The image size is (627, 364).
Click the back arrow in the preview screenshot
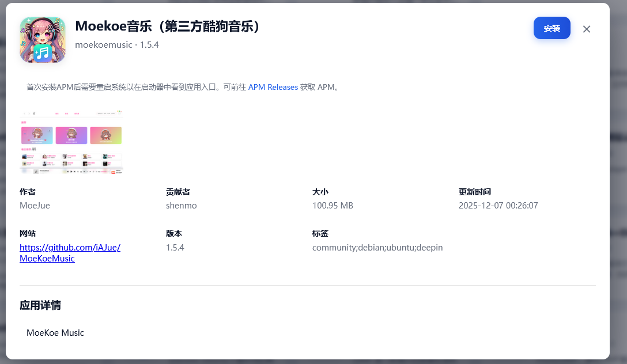point(25,113)
